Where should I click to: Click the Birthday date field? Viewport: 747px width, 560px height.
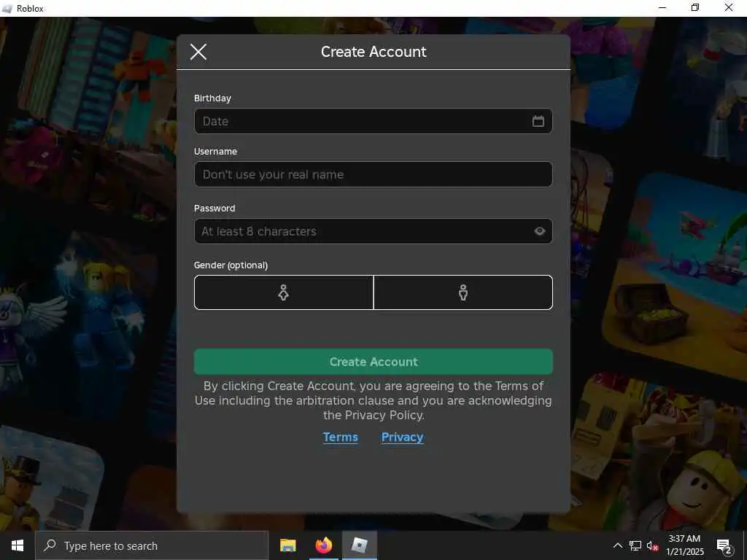point(373,121)
